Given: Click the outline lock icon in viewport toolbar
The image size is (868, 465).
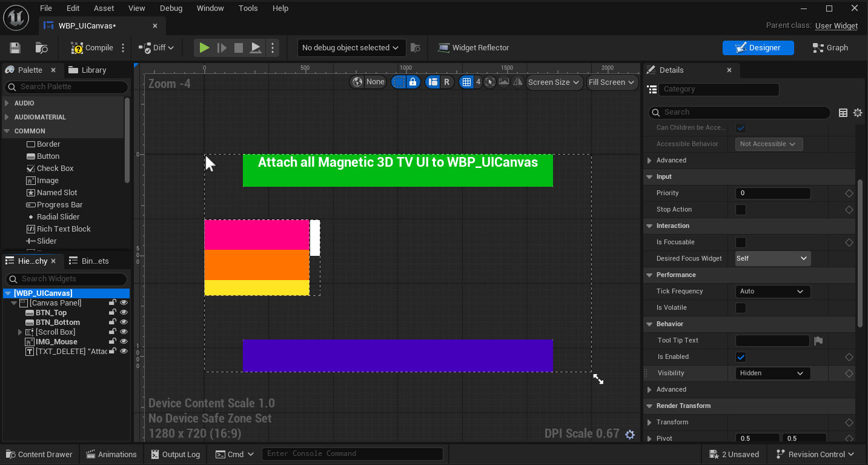Looking at the screenshot, I should click(x=412, y=82).
